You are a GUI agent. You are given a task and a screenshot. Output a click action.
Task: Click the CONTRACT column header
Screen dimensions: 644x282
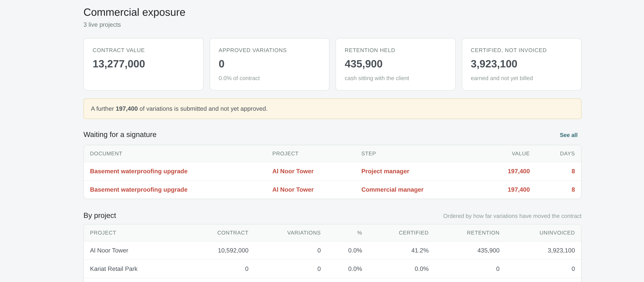point(233,233)
